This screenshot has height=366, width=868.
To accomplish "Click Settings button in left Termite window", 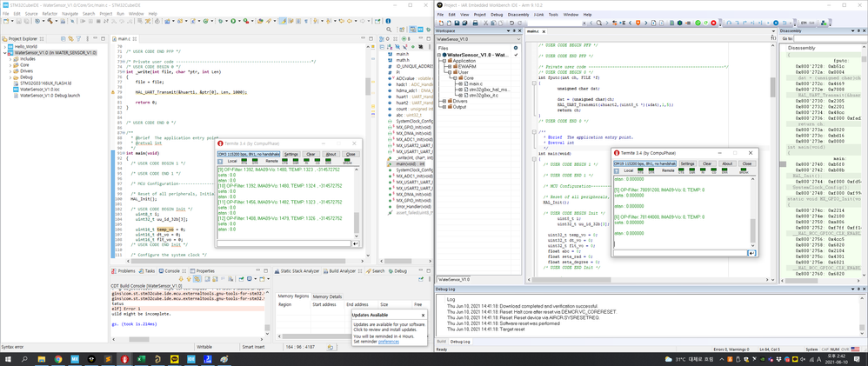I will 291,154.
